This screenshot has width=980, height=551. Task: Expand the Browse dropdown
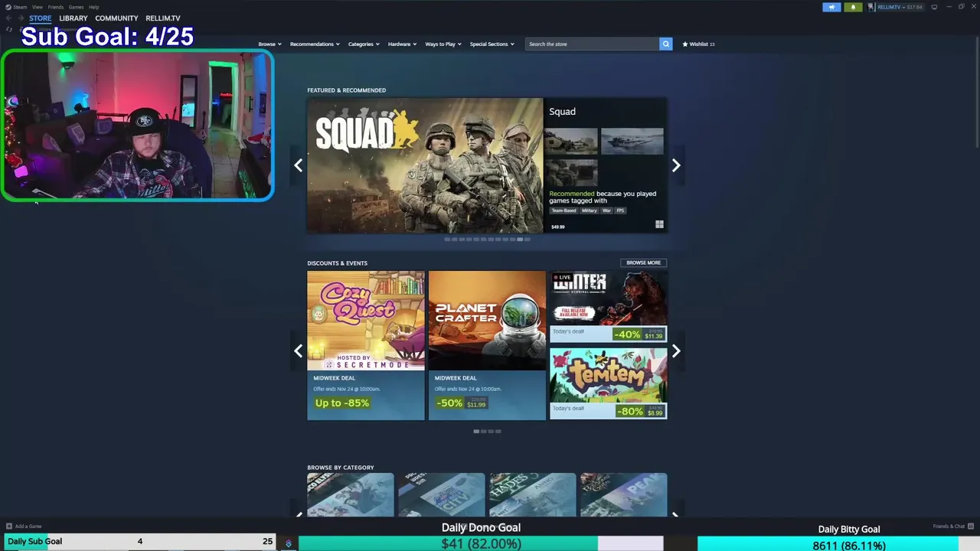[269, 44]
